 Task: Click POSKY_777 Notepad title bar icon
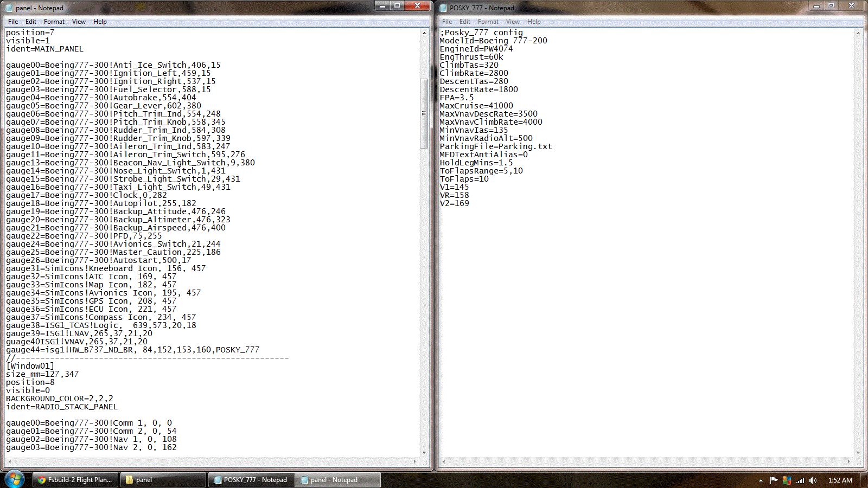click(443, 8)
